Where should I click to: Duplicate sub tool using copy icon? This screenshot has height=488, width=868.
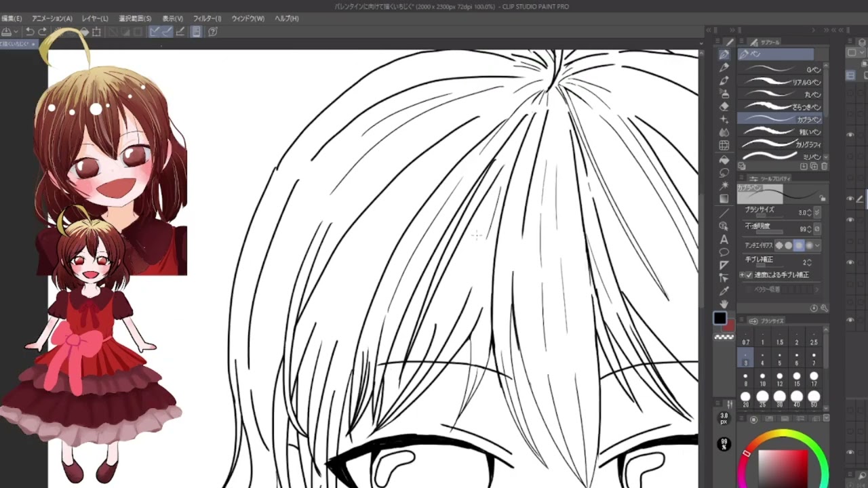click(x=814, y=166)
